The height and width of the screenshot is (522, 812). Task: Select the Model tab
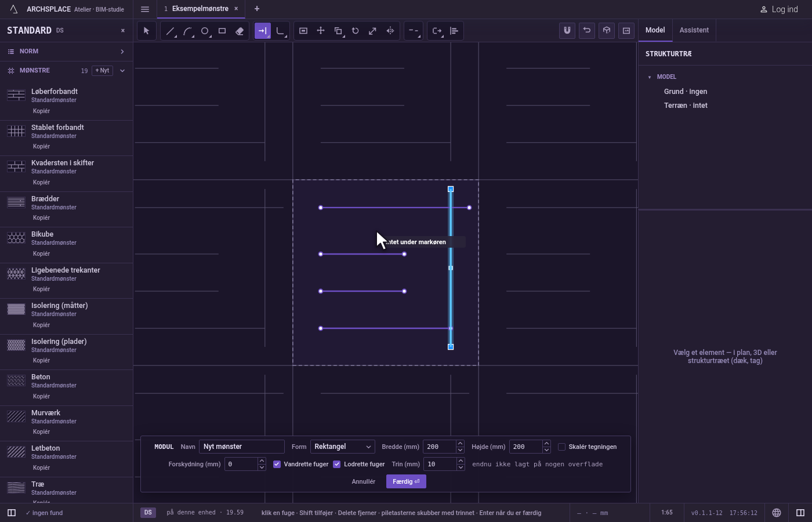click(655, 30)
